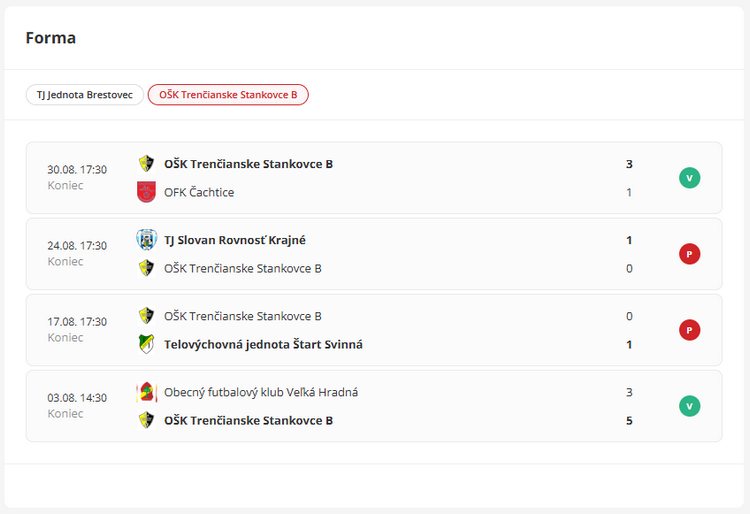Select OŠK Trenčianske Stankovce B tab
The height and width of the screenshot is (514, 750).
(x=228, y=95)
